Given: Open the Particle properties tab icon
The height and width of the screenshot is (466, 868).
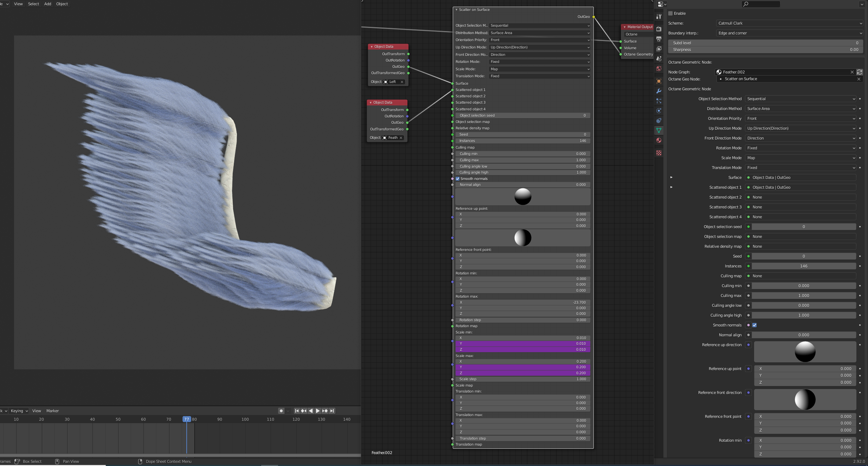Looking at the screenshot, I should (x=659, y=101).
